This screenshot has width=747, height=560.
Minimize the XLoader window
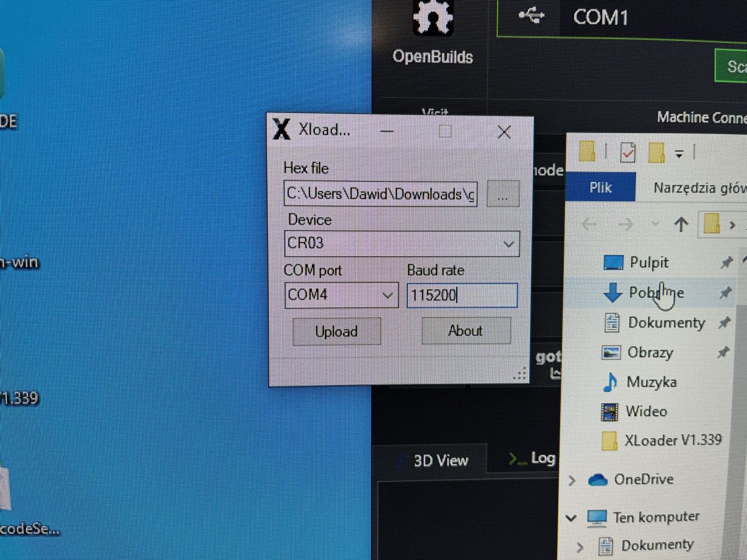[387, 131]
